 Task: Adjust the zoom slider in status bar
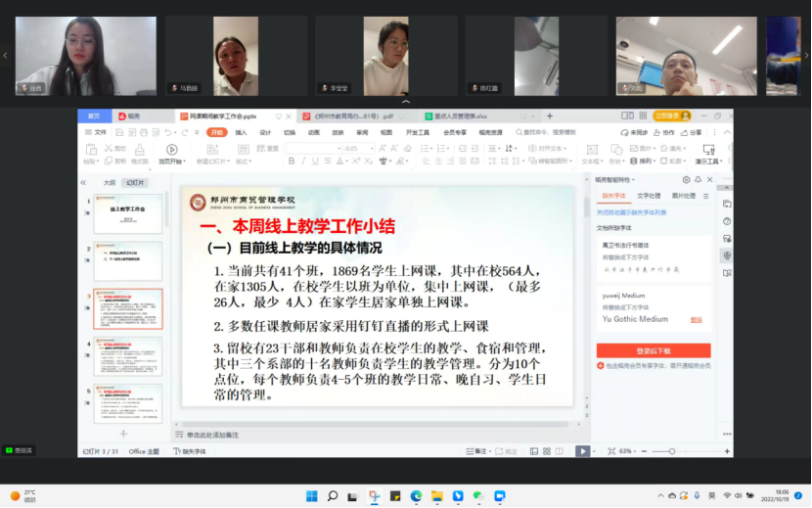(x=671, y=451)
